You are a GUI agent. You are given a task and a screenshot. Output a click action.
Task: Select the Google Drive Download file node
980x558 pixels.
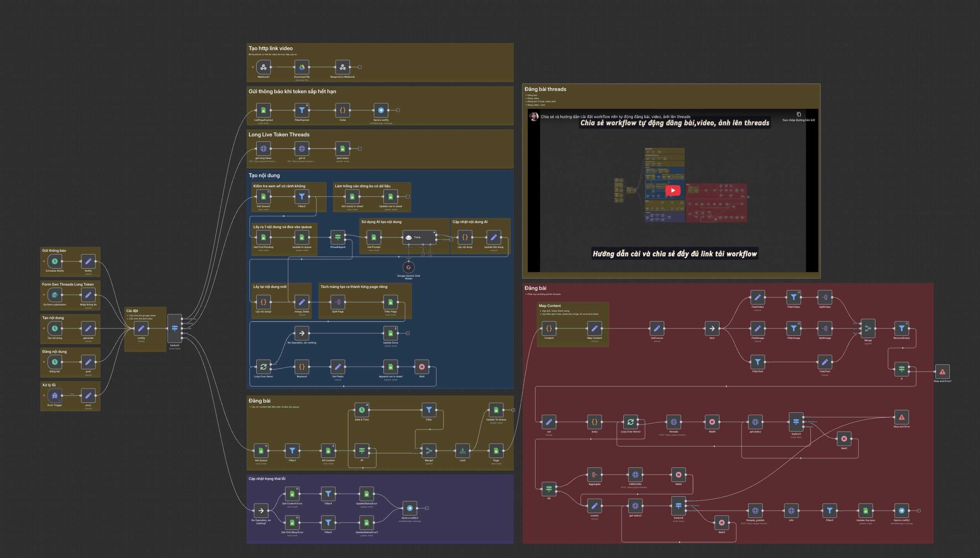pyautogui.click(x=302, y=67)
